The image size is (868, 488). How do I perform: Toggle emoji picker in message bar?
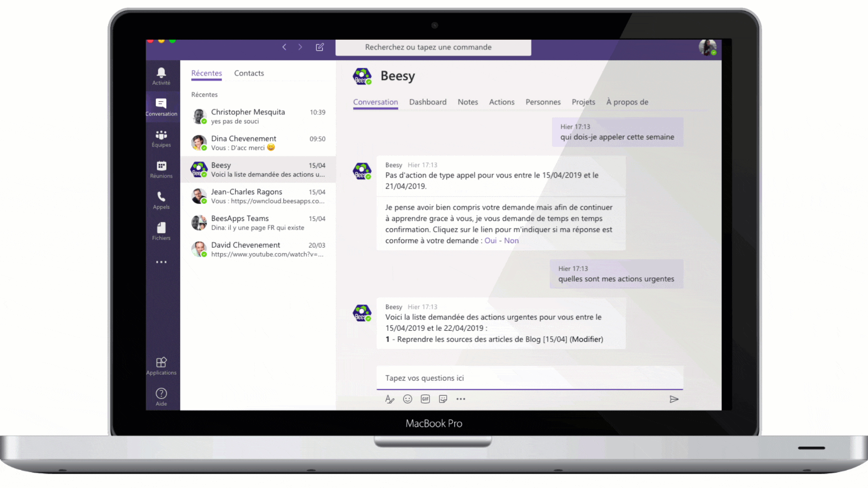[x=407, y=399]
